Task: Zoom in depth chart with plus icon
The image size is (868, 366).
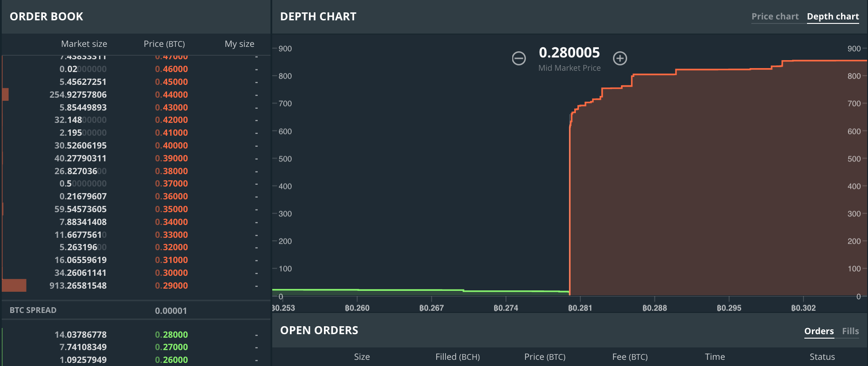Action: pyautogui.click(x=620, y=58)
